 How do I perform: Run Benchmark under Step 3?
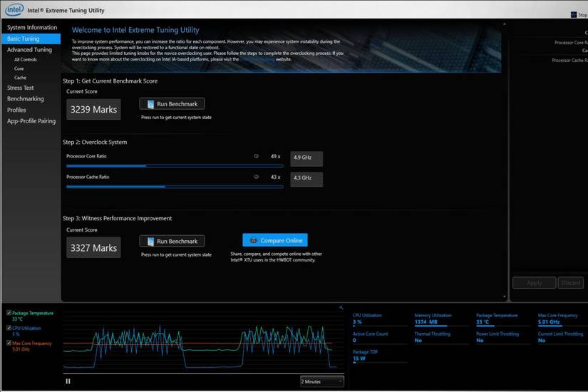(172, 241)
